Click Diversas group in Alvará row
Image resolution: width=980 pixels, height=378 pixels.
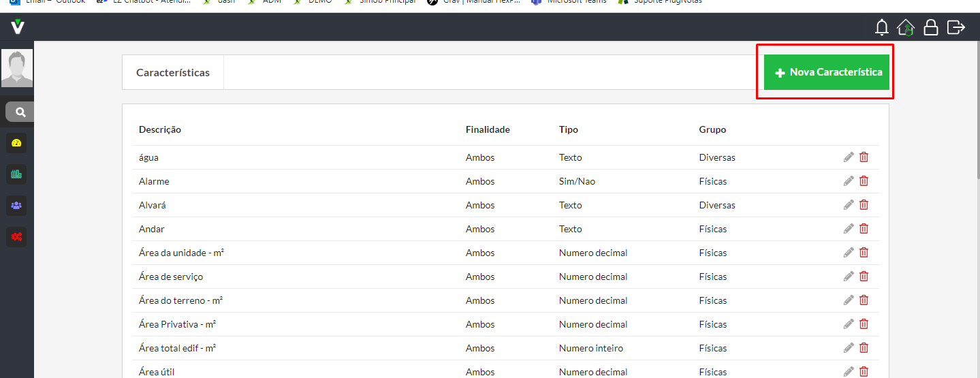717,205
